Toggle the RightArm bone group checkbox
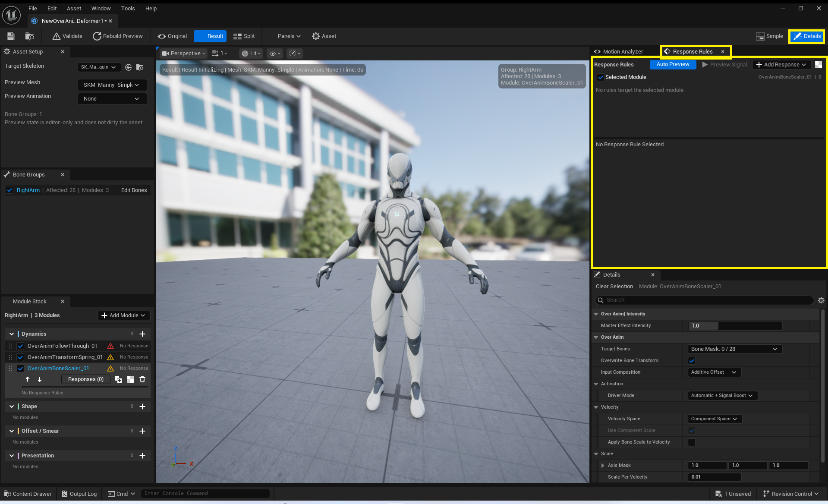This screenshot has width=828, height=504. pos(9,190)
